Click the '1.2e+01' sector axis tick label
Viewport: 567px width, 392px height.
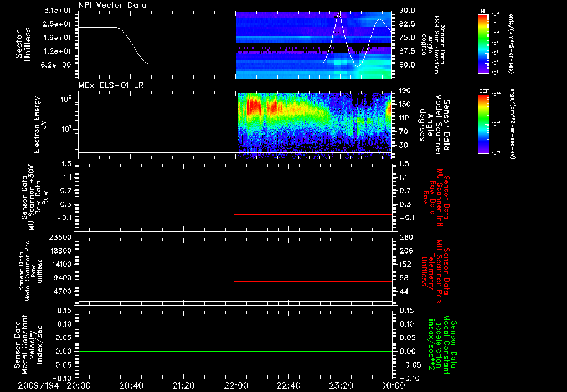58,51
